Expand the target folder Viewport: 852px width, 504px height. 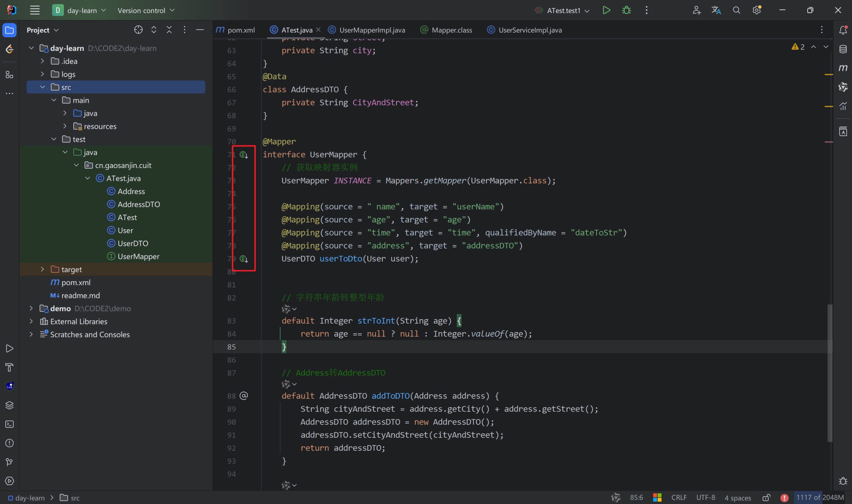[42, 269]
